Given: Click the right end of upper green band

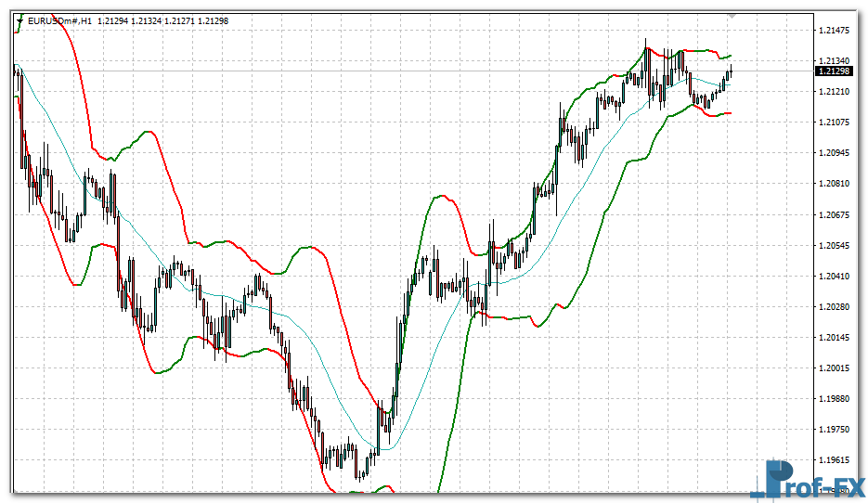Looking at the screenshot, I should click(730, 56).
